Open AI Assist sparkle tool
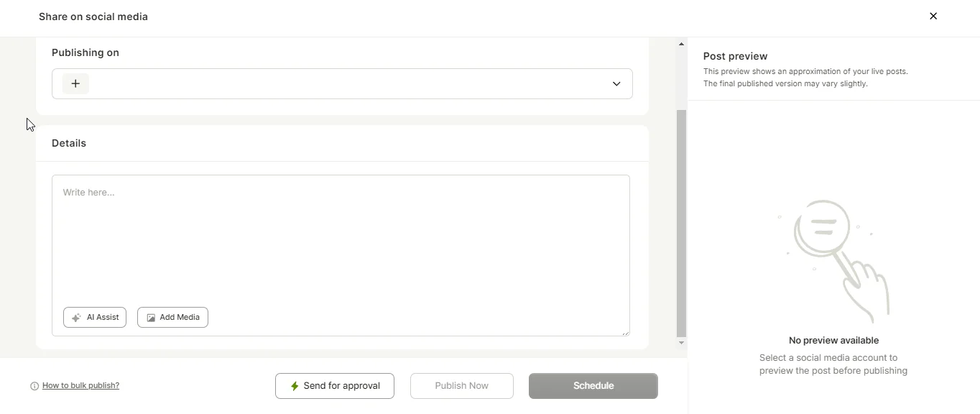This screenshot has height=414, width=980. [95, 318]
